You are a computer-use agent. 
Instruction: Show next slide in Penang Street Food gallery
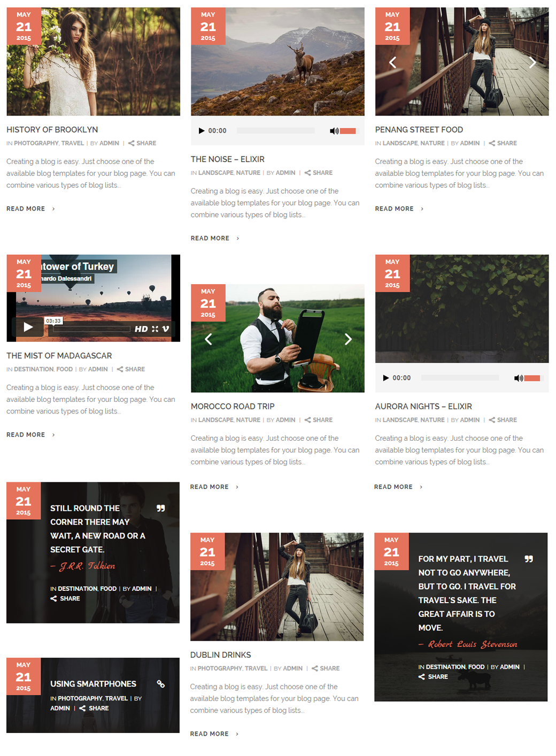pos(532,63)
